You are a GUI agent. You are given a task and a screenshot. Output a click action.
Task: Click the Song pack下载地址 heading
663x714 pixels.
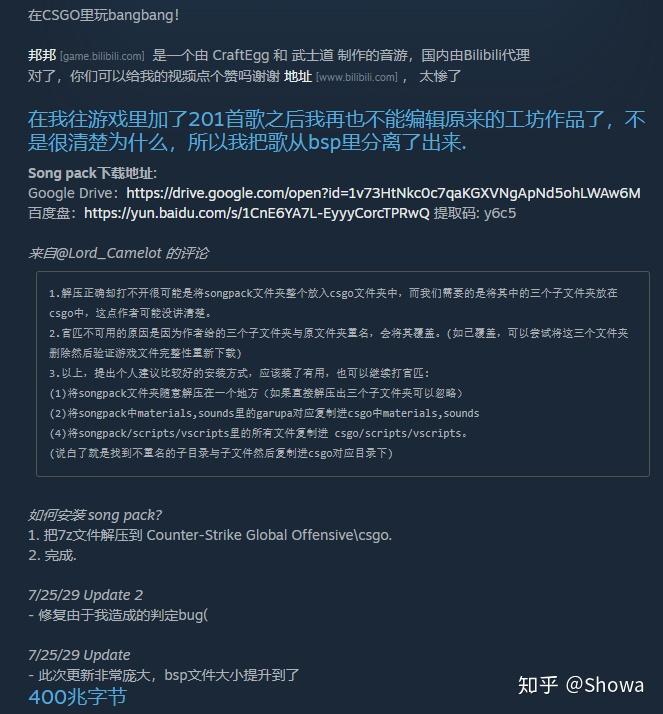92,173
